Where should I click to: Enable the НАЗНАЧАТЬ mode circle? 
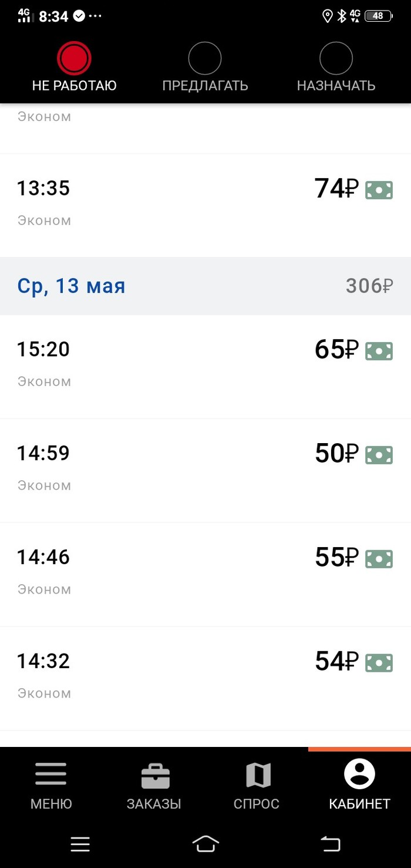tap(336, 59)
